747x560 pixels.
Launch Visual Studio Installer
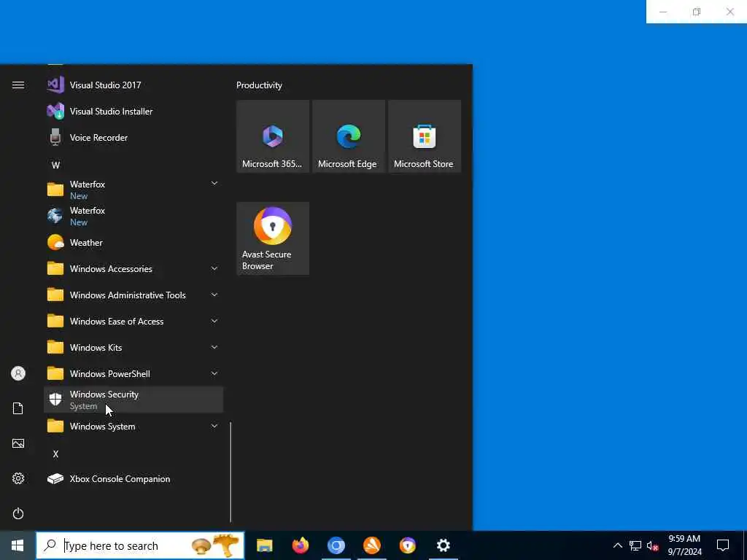pos(133,112)
